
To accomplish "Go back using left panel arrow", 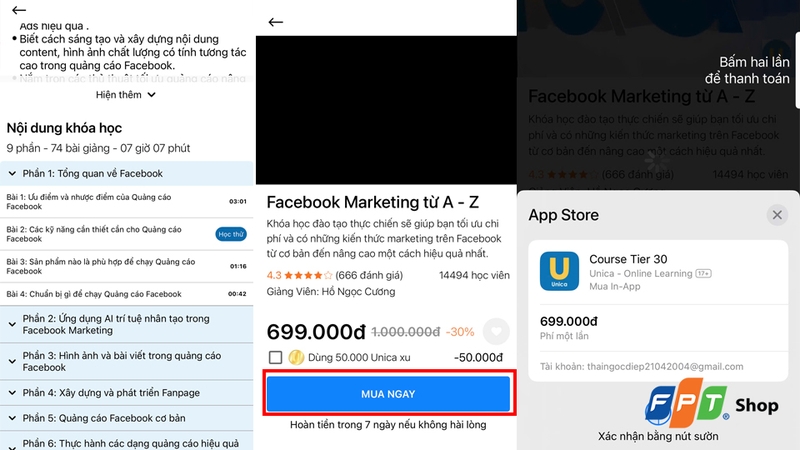I will coord(19,10).
